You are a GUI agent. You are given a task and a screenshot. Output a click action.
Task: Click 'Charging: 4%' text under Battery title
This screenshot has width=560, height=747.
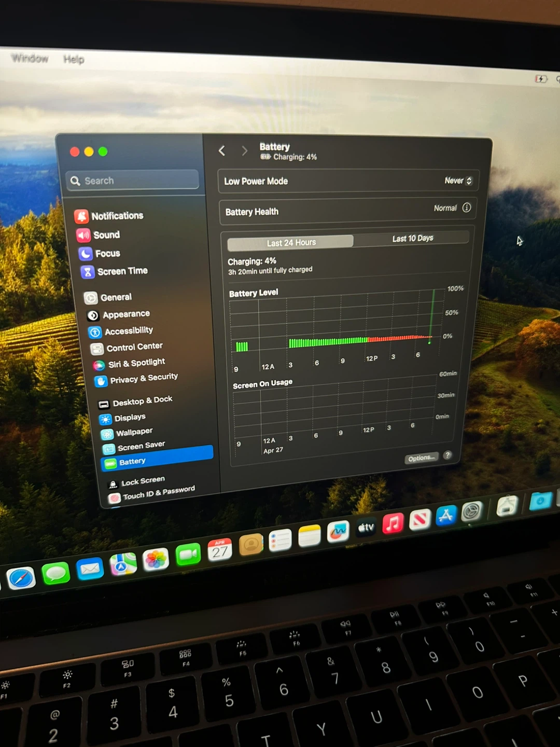[x=295, y=157]
